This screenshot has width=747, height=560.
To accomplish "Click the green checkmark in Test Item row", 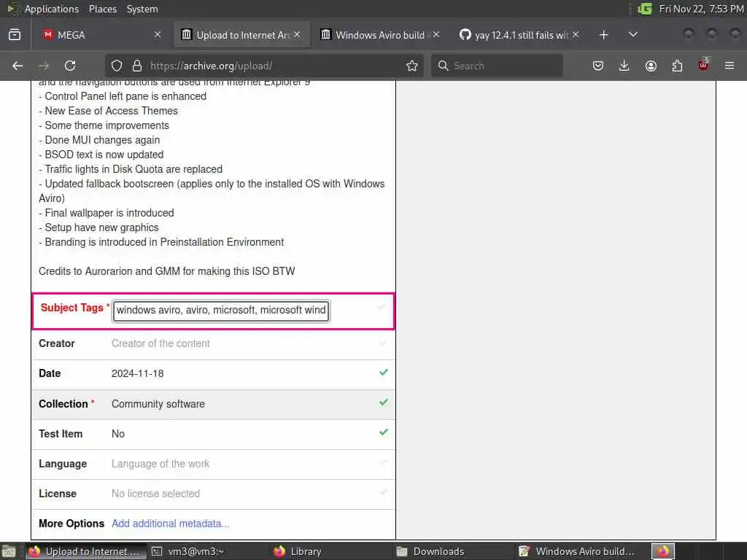I will [384, 432].
